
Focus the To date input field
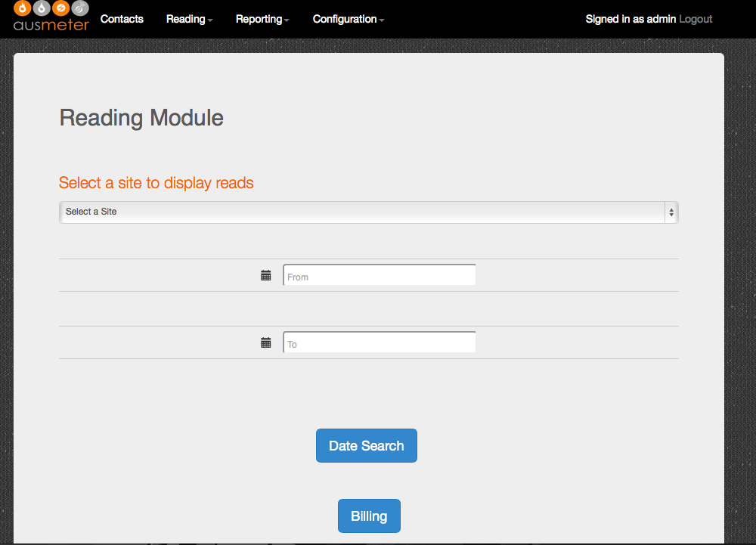[x=380, y=343]
